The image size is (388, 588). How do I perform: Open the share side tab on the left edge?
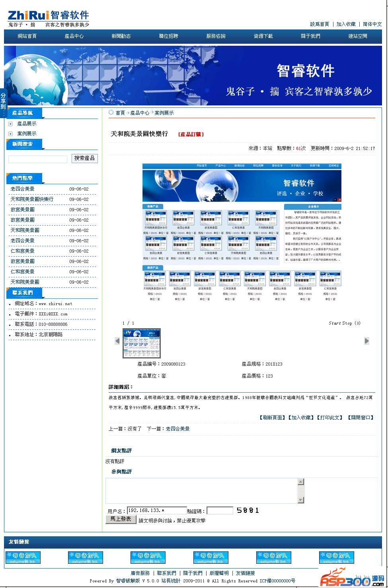(3, 103)
